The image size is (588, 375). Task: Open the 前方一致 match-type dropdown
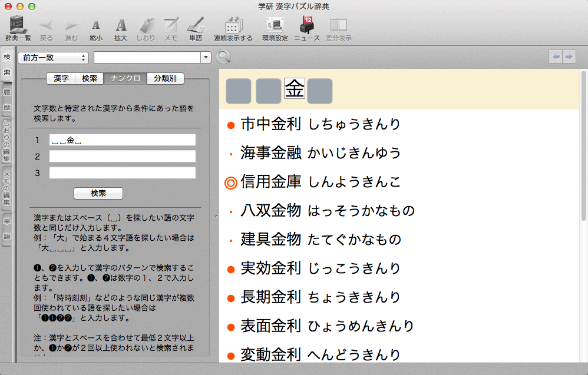53,58
